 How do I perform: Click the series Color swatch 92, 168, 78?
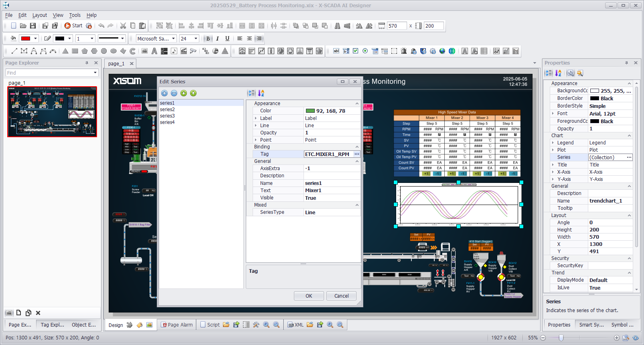[310, 111]
